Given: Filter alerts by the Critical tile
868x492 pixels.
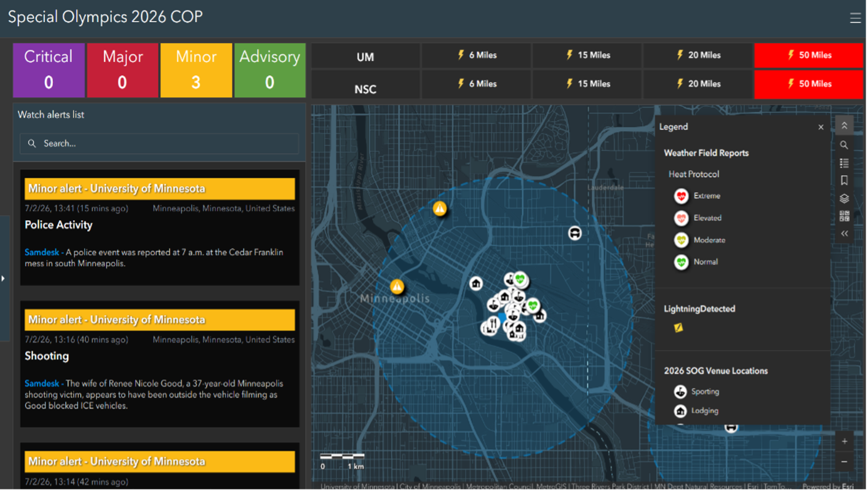Looking at the screenshot, I should [x=49, y=70].
